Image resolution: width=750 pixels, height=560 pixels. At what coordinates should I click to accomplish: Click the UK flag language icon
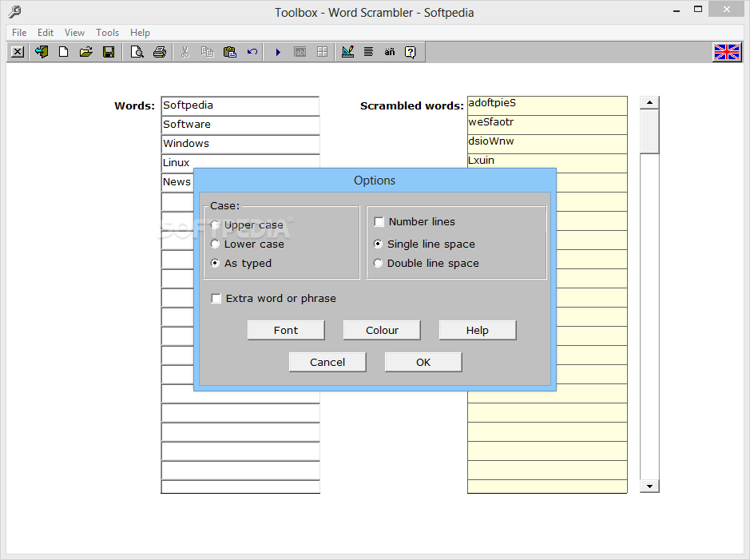point(727,52)
